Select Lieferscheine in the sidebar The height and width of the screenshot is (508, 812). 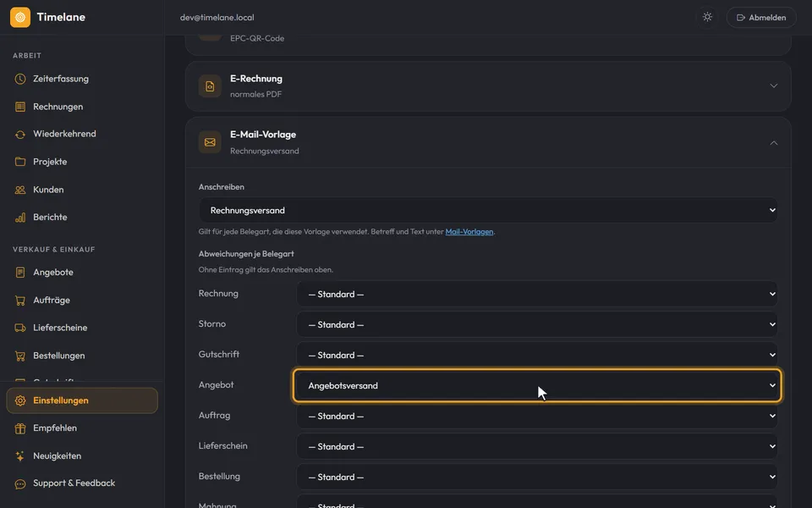tap(82, 328)
